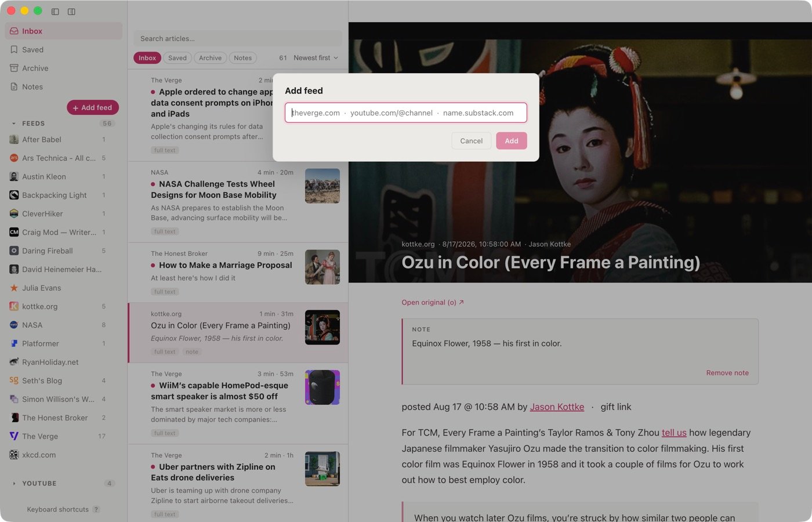
Task: Select CleverHiker feed icon
Action: (14, 214)
